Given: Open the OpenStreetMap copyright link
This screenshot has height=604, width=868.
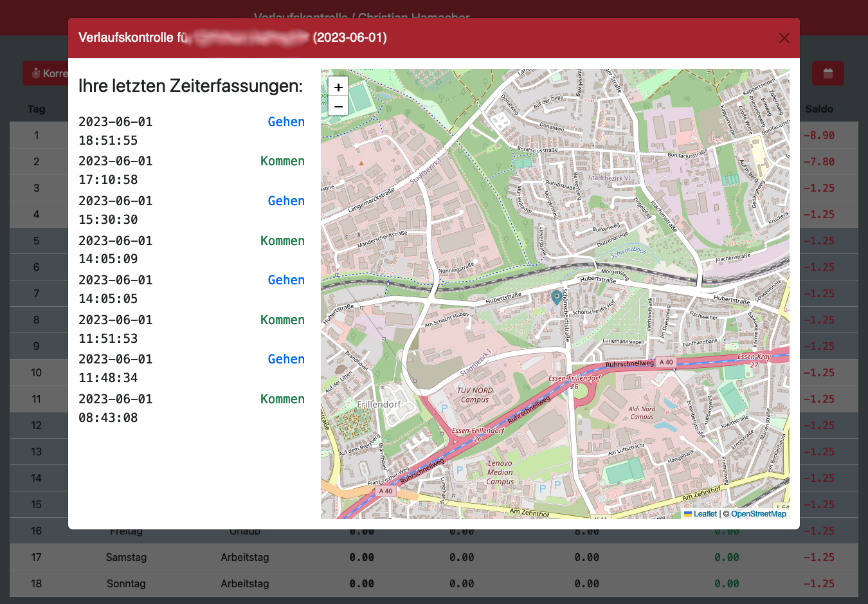Looking at the screenshot, I should coord(758,513).
